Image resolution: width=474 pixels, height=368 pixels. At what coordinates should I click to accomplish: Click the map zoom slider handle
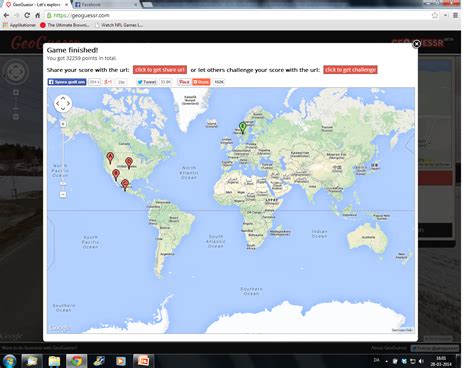coord(63,183)
